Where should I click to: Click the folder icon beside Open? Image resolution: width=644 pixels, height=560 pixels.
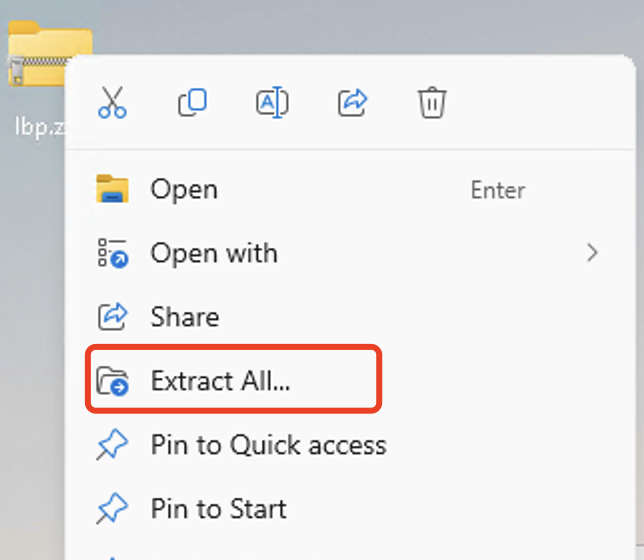tap(112, 189)
